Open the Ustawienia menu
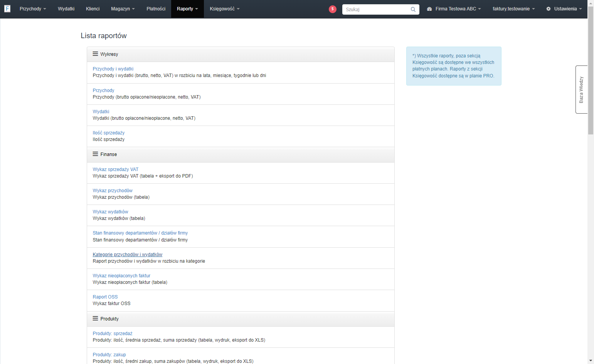Viewport: 594px width, 364px height. point(564,9)
